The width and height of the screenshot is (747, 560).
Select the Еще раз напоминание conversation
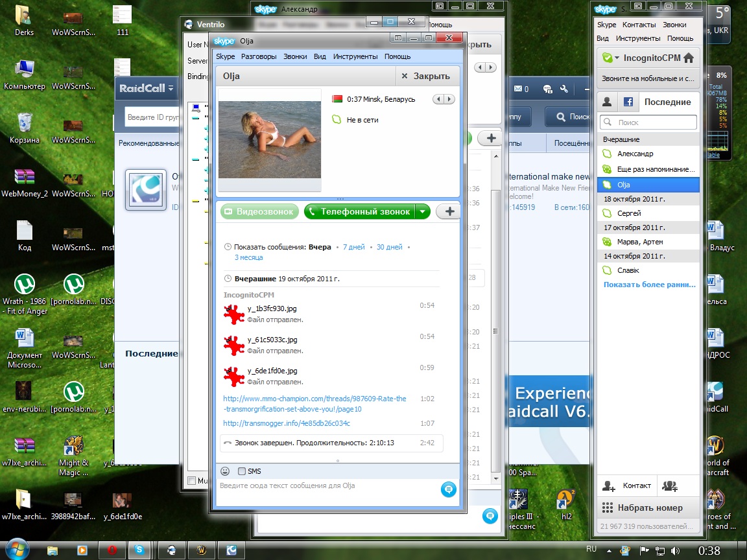point(648,169)
